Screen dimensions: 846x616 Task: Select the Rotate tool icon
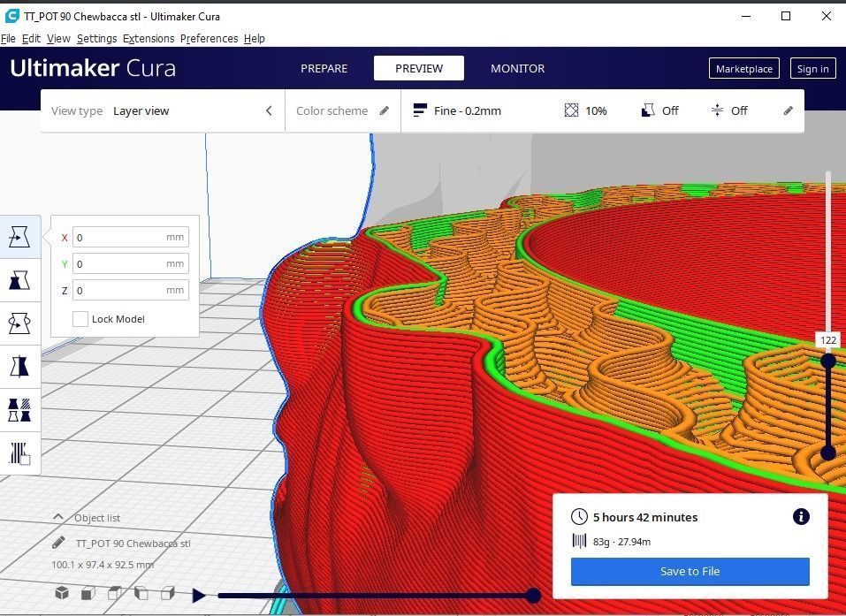(19, 323)
